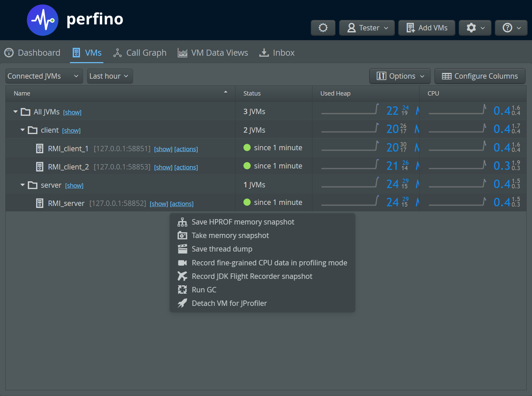Go to the Inbox tab
This screenshot has height=396, width=532.
277,53
